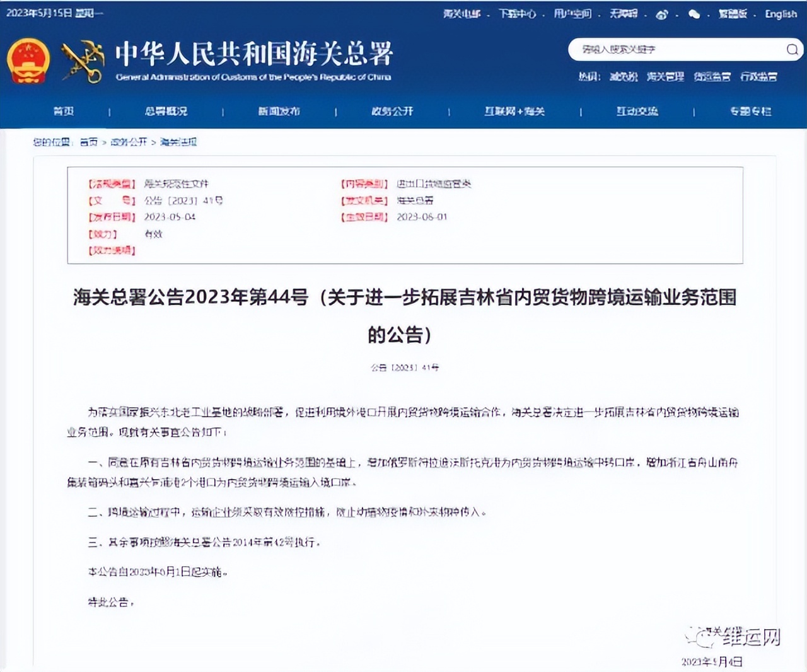Open the 用户空间 link on top bar
This screenshot has width=807, height=672.
572,12
